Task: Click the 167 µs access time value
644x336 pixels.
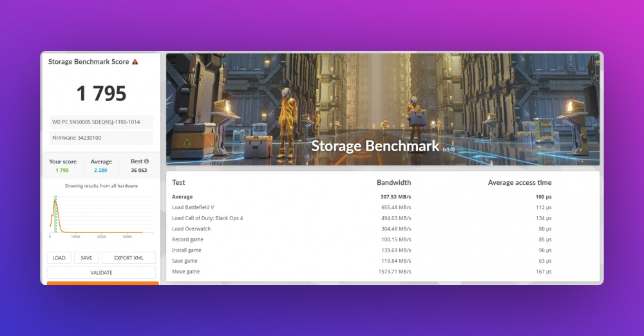Action: (544, 272)
